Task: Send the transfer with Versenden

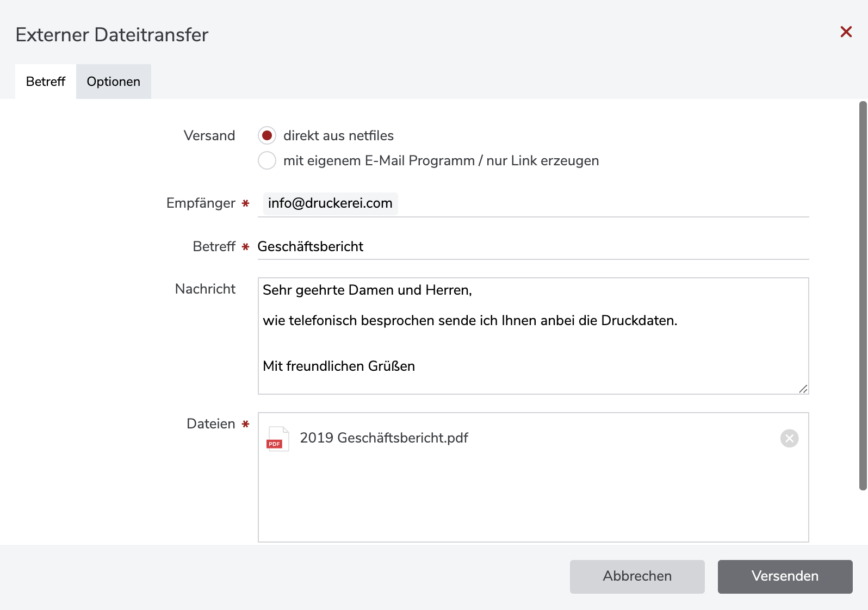Action: pos(785,576)
